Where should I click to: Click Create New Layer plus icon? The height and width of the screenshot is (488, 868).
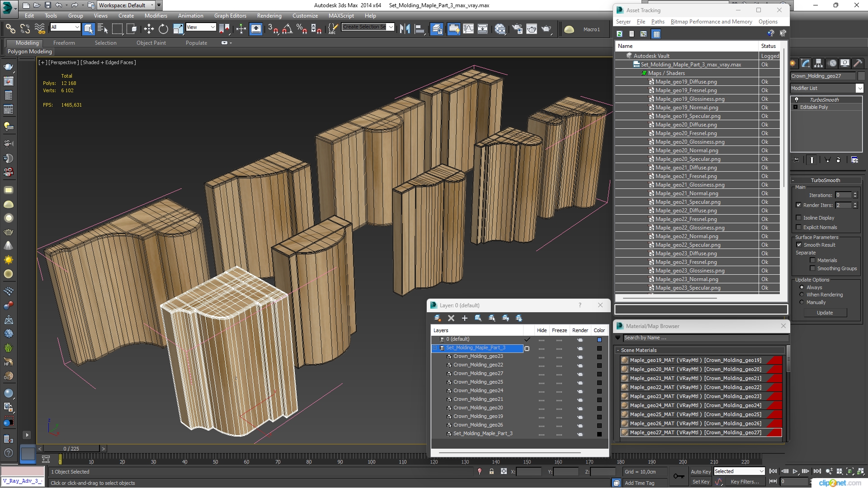[x=464, y=318]
